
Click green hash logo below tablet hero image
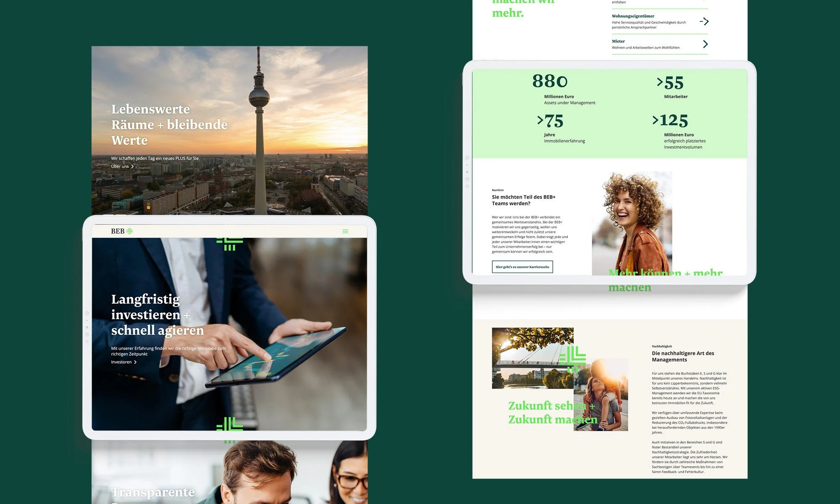229,425
